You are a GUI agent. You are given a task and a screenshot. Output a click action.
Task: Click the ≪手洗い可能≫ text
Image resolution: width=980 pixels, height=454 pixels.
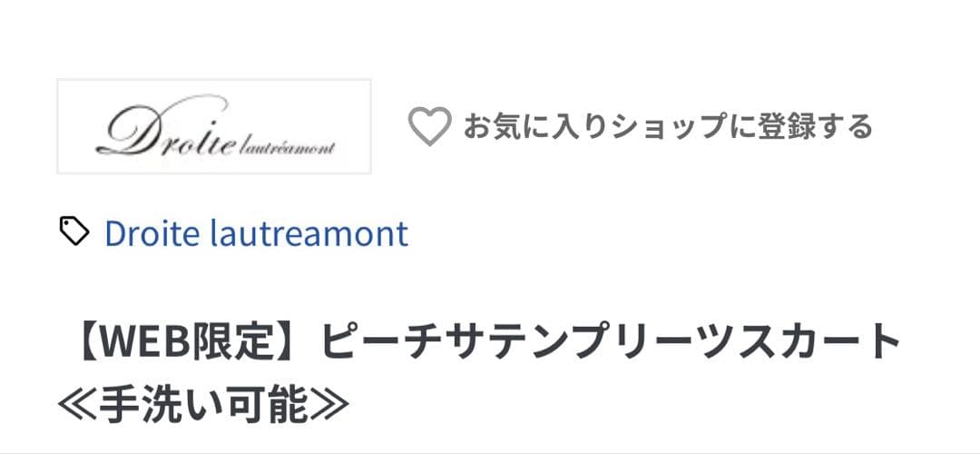tap(203, 406)
